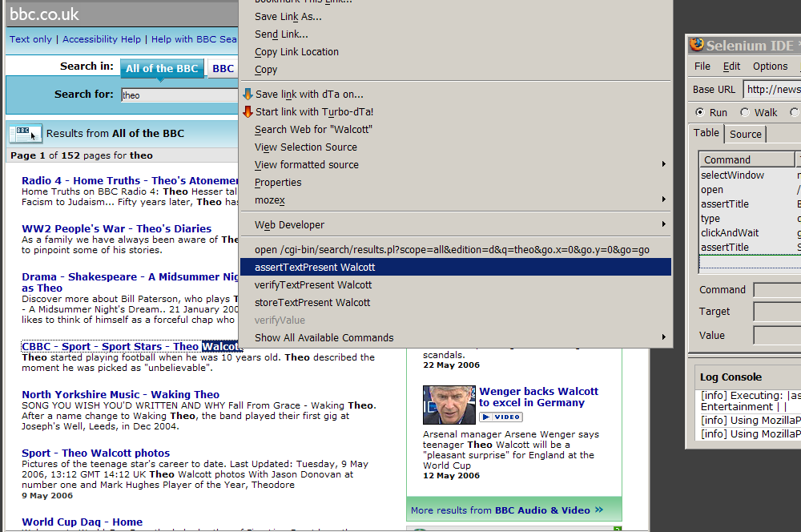
Task: Expand Show All Available Commands submenu
Action: [663, 337]
